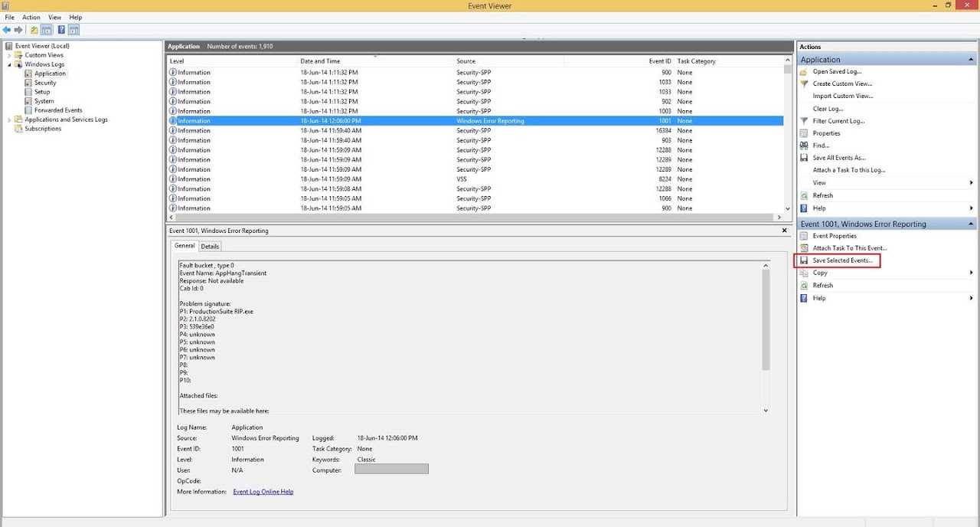
Task: Click Save Selected Events action
Action: 842,260
